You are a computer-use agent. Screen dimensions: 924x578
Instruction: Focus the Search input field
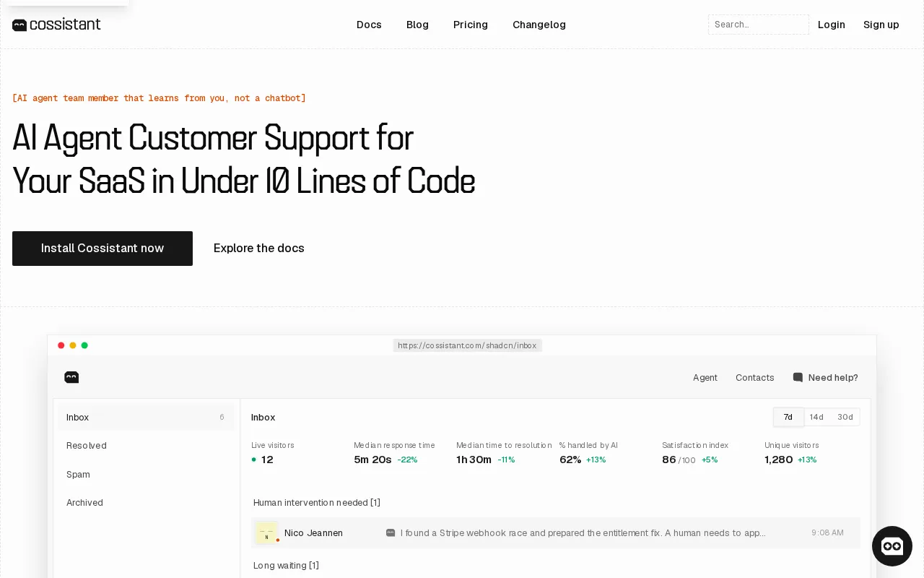click(x=759, y=25)
